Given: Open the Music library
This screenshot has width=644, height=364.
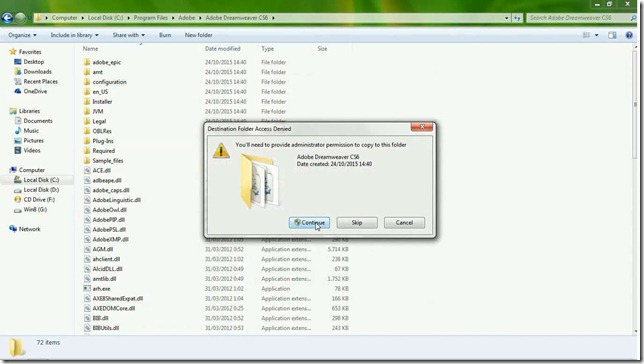Looking at the screenshot, I should point(31,131).
